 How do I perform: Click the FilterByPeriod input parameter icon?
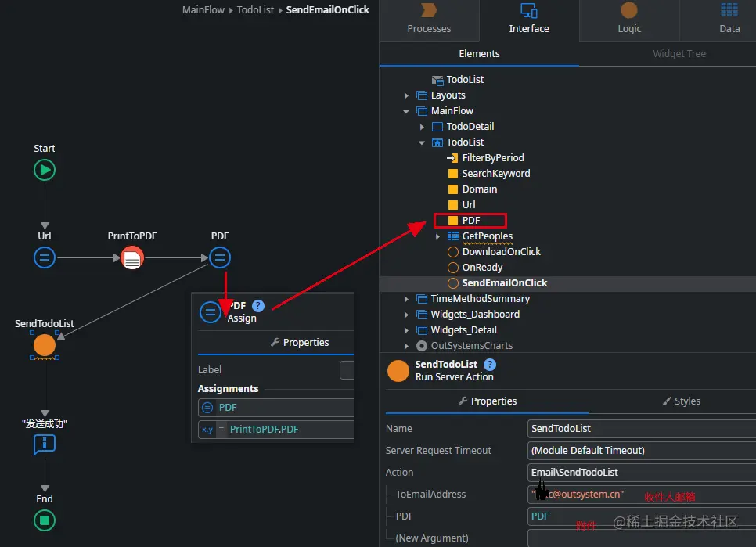[452, 157]
